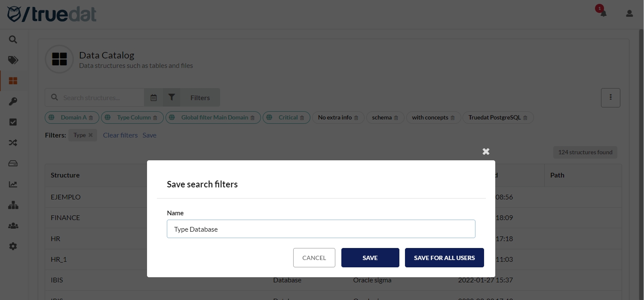Open the user profile menu
644x300 pixels.
tap(629, 13)
